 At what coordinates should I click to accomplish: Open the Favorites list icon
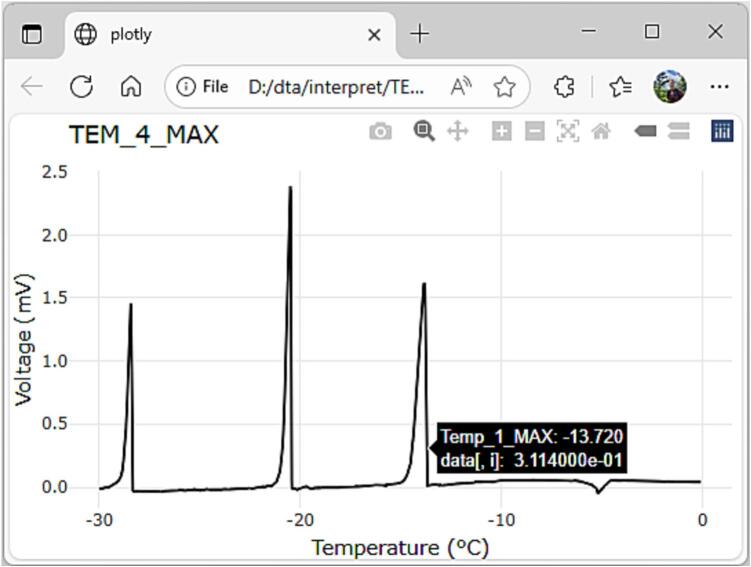621,87
